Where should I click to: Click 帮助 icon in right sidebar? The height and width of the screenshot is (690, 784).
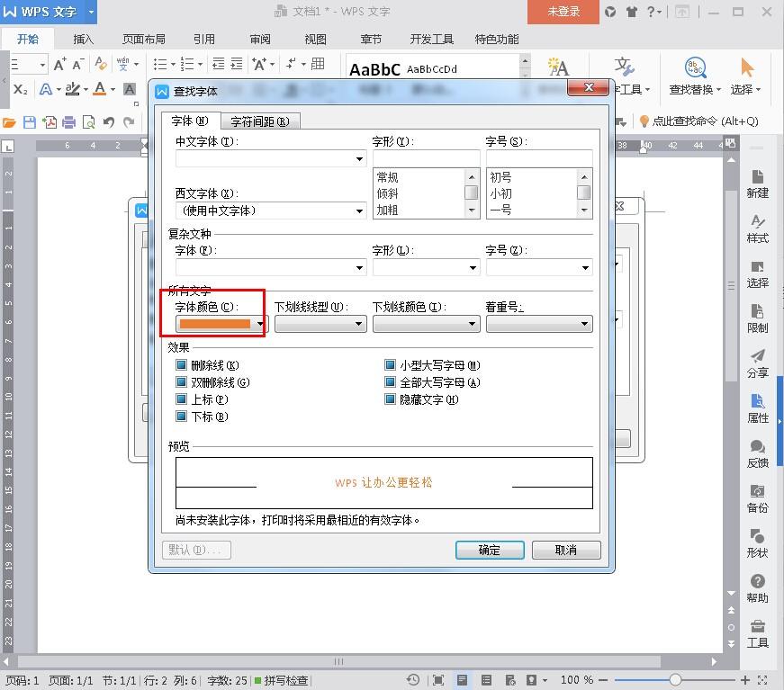tap(758, 588)
